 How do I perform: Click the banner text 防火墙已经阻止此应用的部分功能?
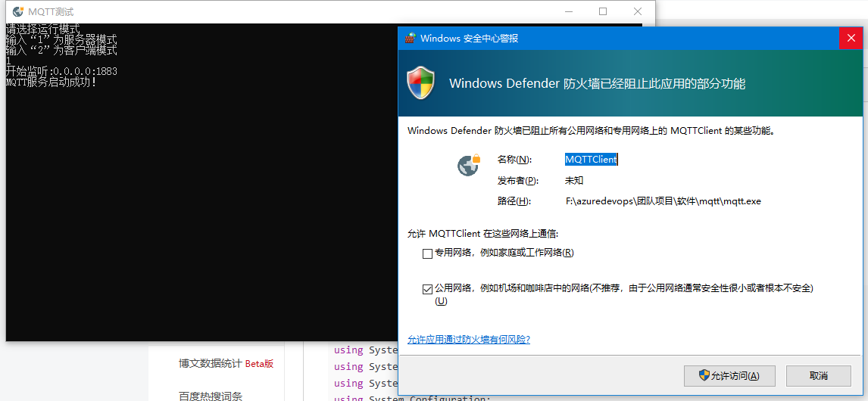(654, 83)
